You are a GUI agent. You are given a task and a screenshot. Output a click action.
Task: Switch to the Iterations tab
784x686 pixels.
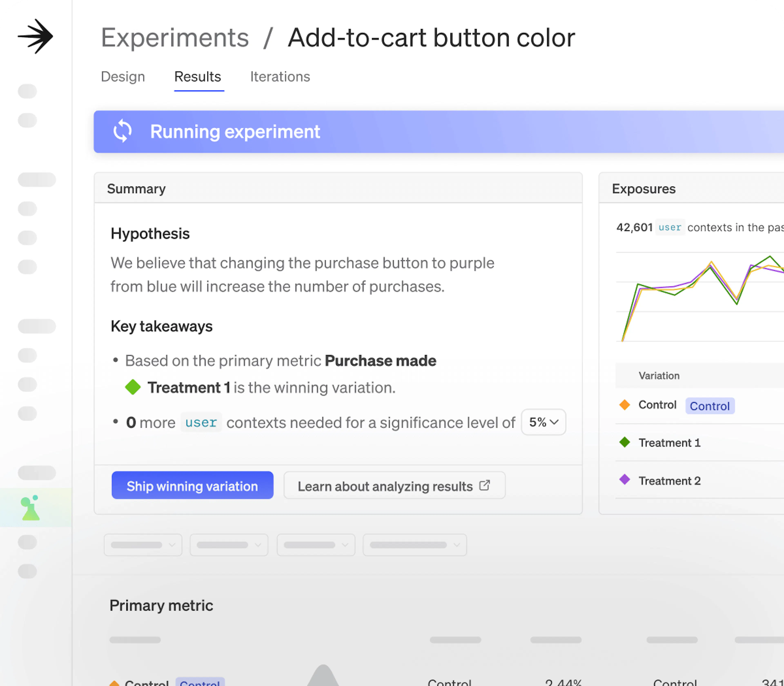pyautogui.click(x=280, y=77)
